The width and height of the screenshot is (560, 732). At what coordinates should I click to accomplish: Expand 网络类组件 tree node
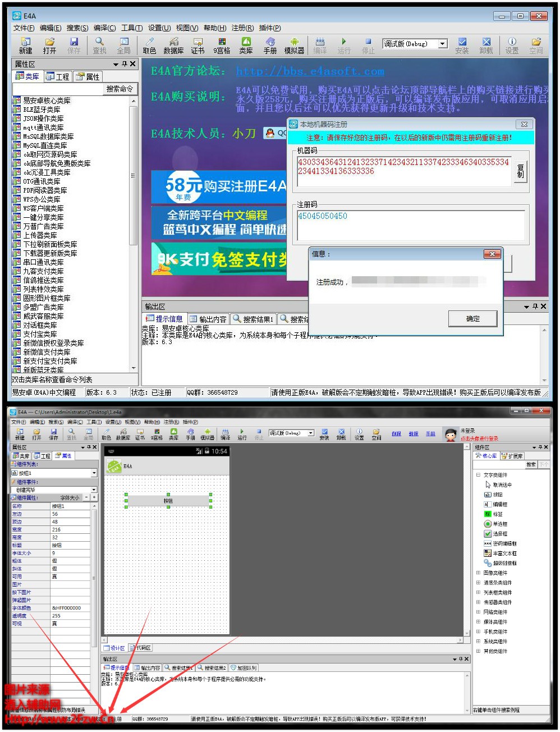(478, 612)
